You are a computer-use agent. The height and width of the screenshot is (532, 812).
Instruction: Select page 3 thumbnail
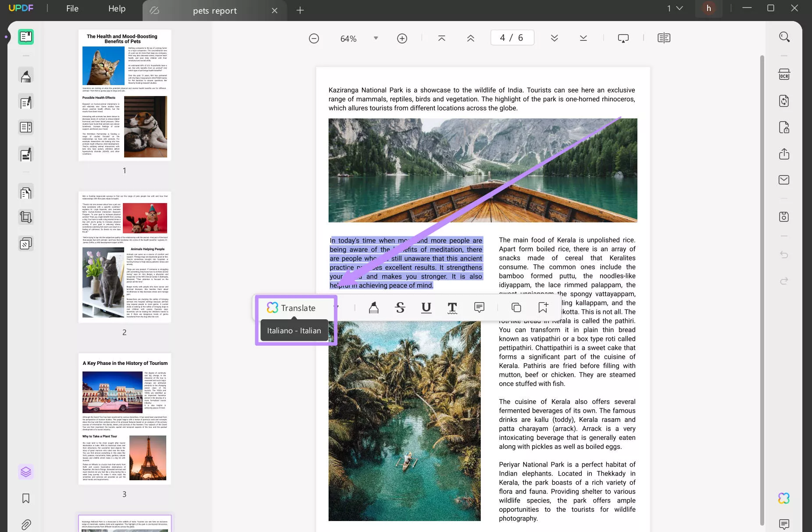125,419
